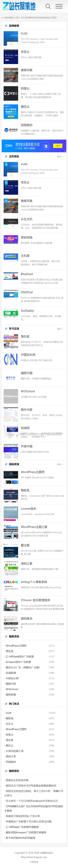Open the scrolling CPA网赚怎么做 notice link
Viewport: 68px width, 868px height.
tap(30, 18)
